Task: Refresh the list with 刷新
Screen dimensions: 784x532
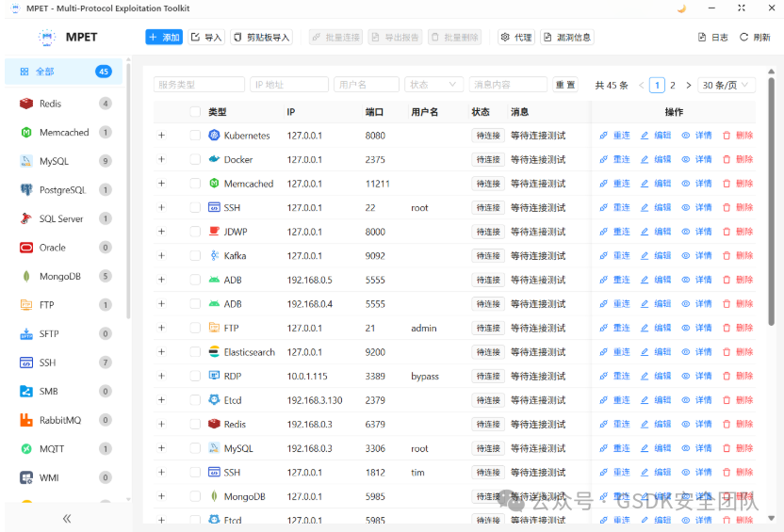Action: (755, 37)
